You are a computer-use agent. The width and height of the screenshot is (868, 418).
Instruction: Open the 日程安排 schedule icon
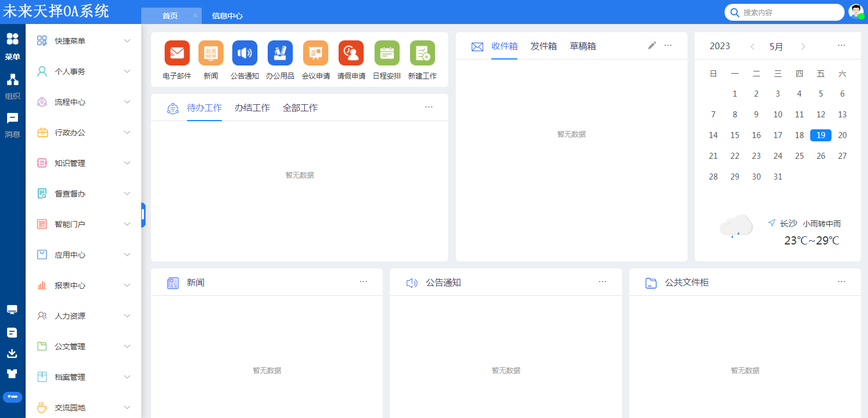(x=387, y=53)
